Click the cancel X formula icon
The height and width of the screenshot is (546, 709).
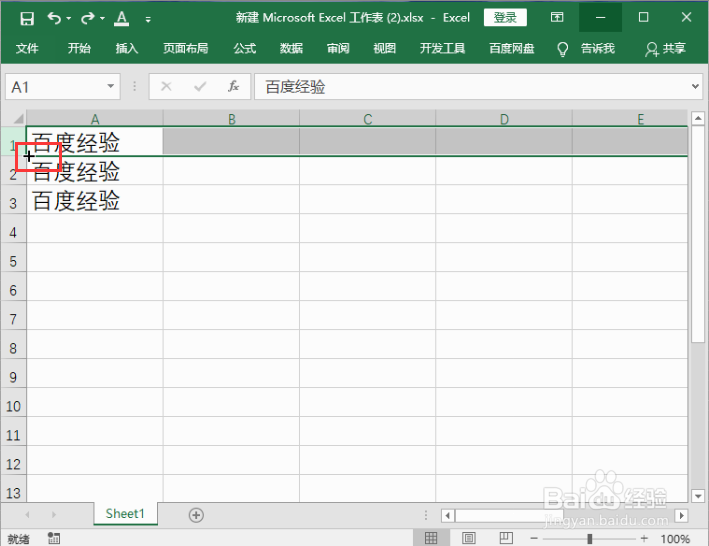click(x=166, y=86)
